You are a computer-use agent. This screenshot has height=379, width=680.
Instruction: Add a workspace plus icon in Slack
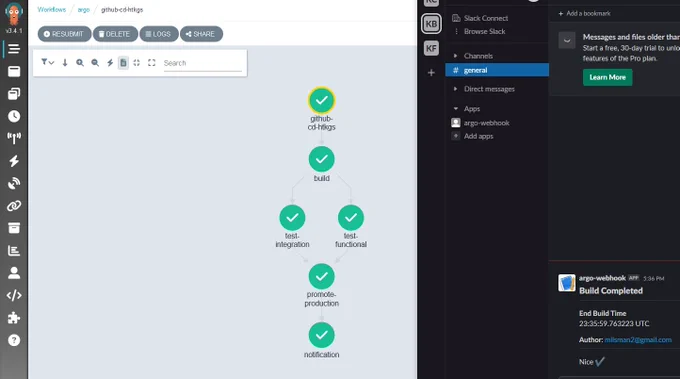click(x=431, y=72)
